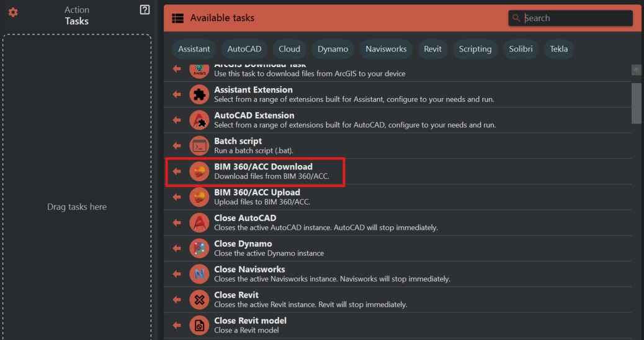Image resolution: width=644 pixels, height=340 pixels.
Task: Add Assistant Extension with its arrow
Action: 177,94
